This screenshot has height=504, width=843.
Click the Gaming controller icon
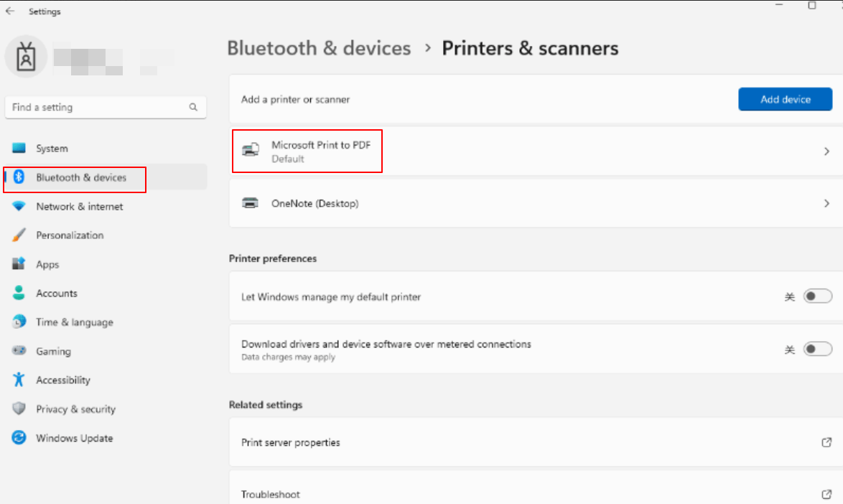(19, 351)
